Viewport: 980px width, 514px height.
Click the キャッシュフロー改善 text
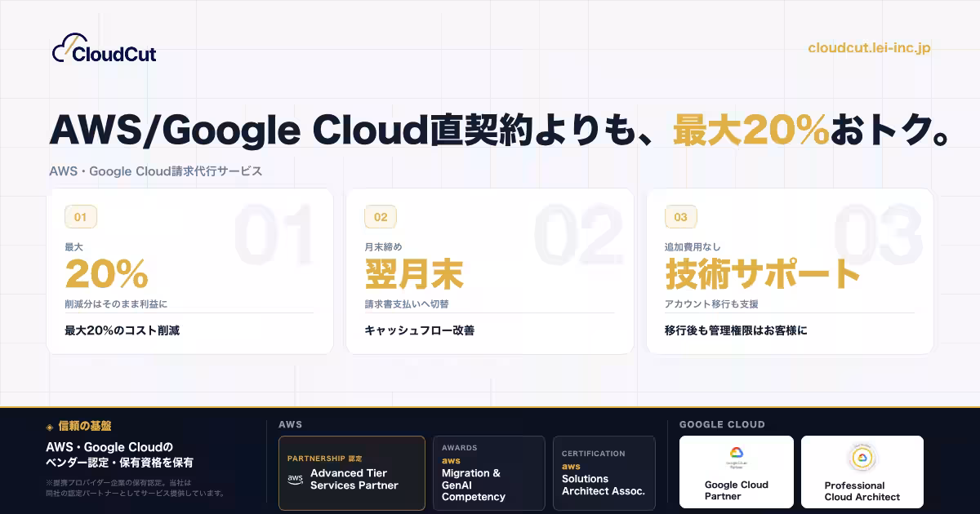coord(420,330)
